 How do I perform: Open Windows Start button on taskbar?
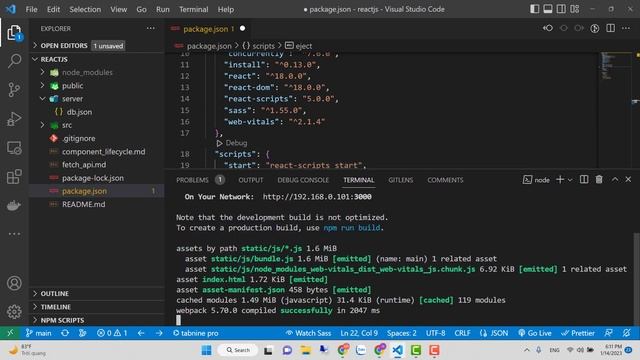click(207, 350)
